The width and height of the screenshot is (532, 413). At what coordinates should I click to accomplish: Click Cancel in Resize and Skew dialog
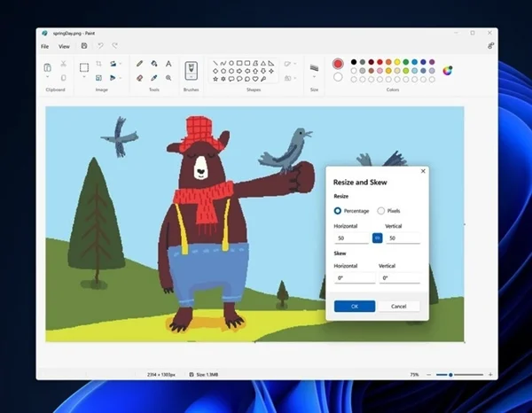399,306
